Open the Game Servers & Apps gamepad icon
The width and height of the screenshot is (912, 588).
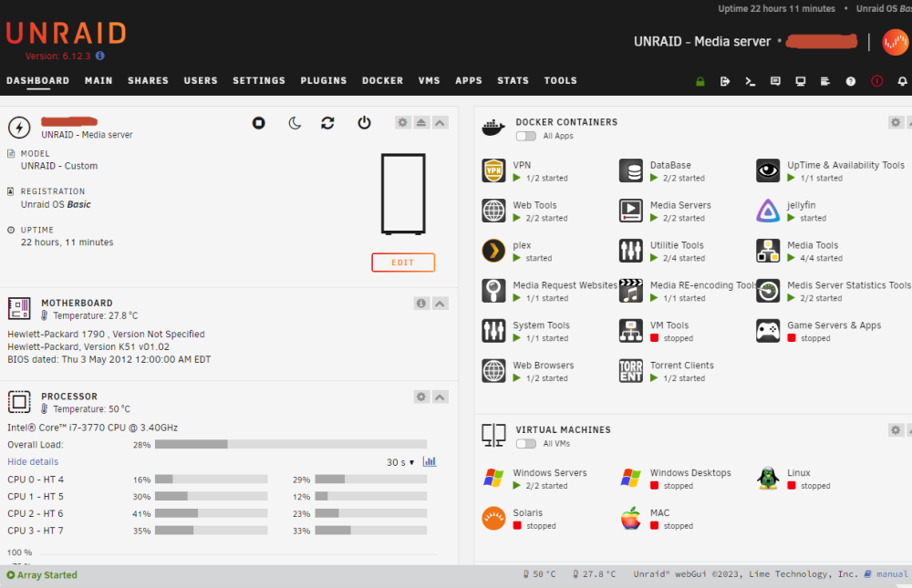[x=768, y=331]
